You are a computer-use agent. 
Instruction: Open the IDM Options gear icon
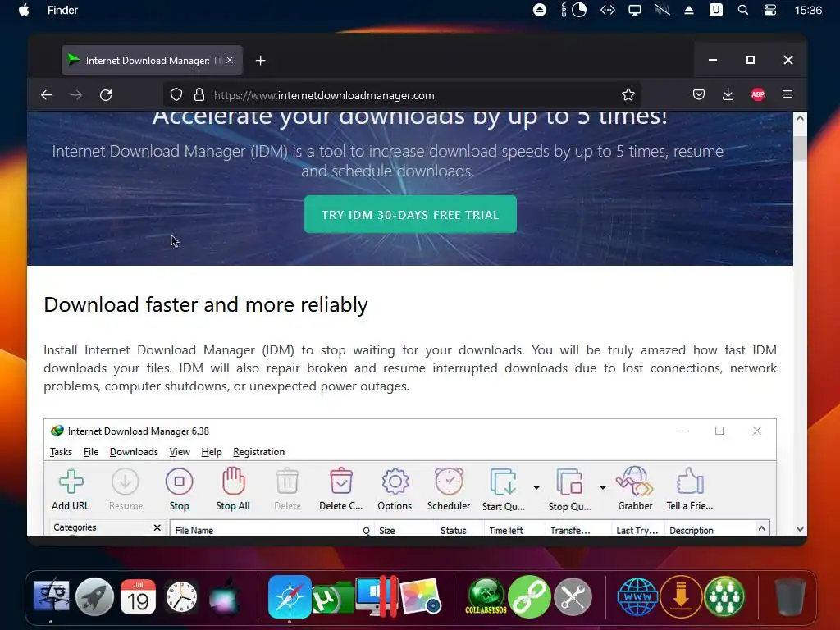coord(395,482)
